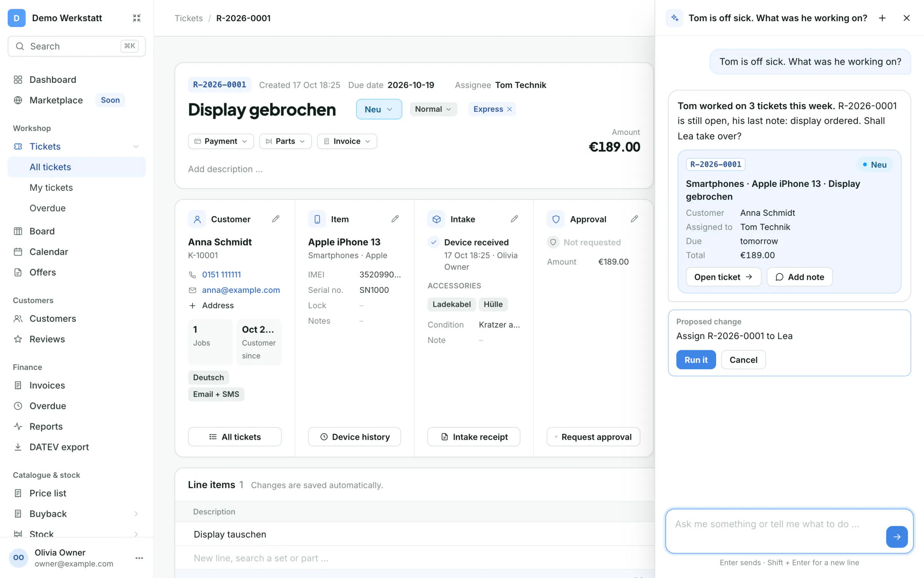The width and height of the screenshot is (924, 578).
Task: Edit the Customer card with pencil icon
Action: [276, 219]
